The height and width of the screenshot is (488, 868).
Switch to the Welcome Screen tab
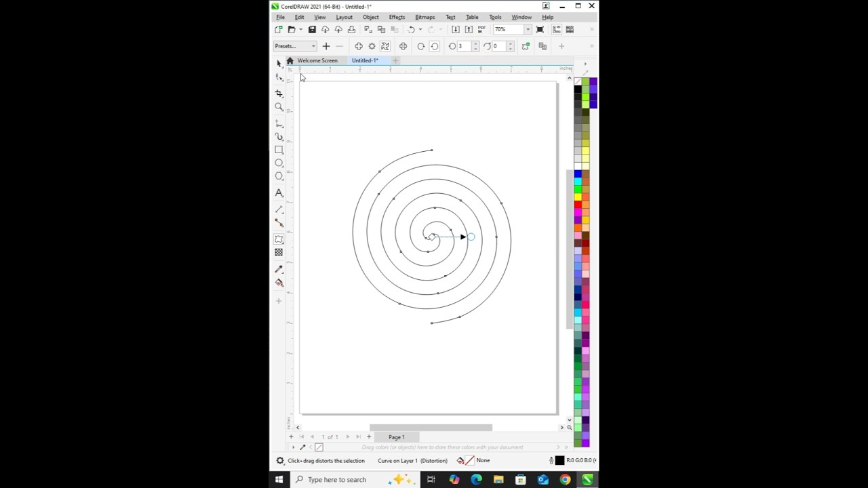tap(317, 60)
